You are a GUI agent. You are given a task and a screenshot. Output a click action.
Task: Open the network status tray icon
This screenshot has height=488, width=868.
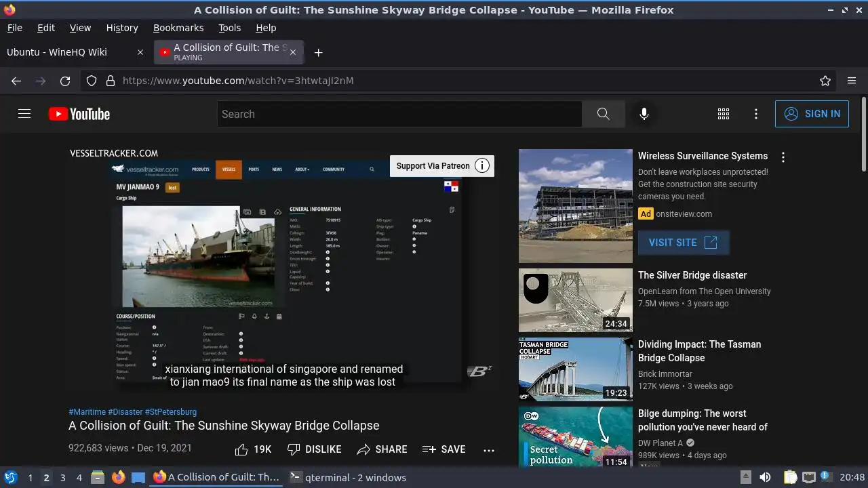809,477
